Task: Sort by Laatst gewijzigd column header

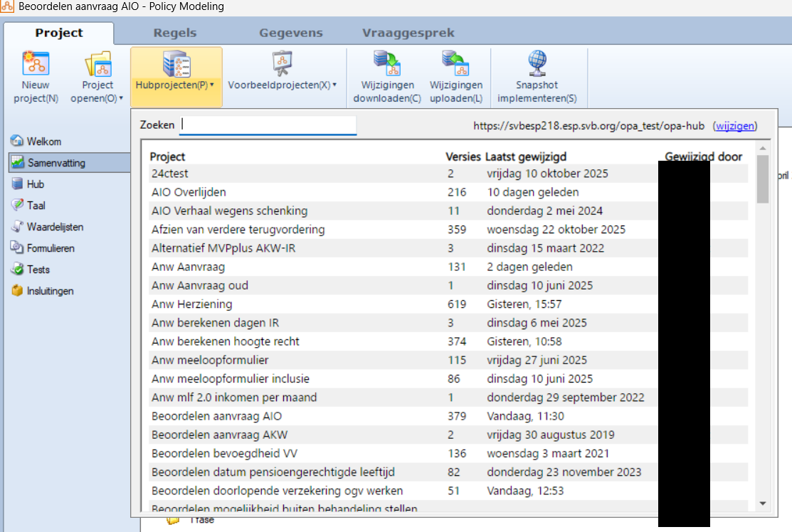Action: click(526, 156)
